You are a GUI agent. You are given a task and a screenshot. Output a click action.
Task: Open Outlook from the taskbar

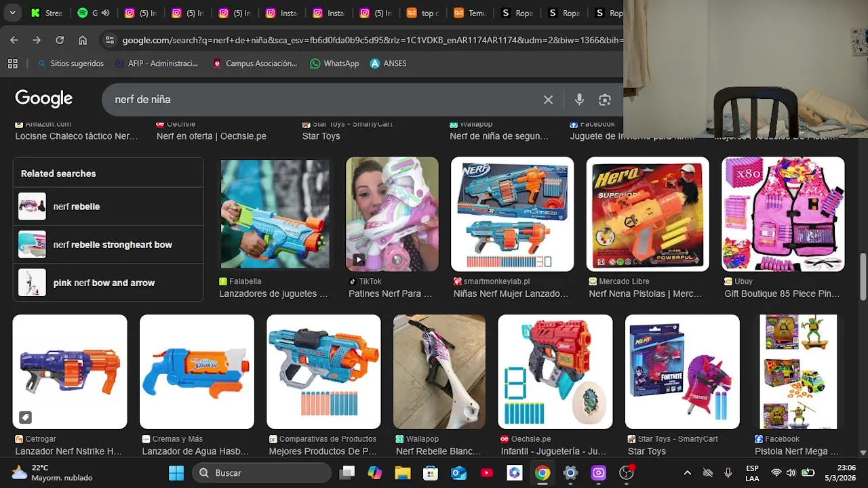(x=458, y=472)
